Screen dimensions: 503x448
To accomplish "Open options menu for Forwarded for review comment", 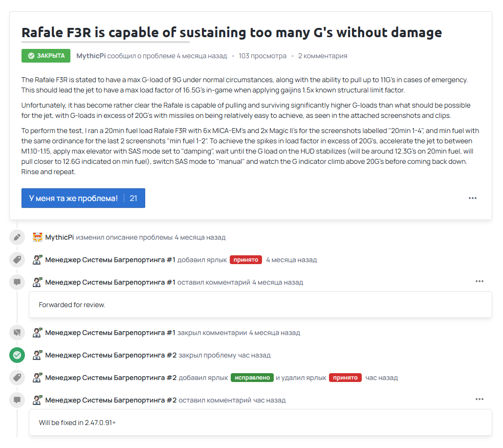I will tap(479, 281).
